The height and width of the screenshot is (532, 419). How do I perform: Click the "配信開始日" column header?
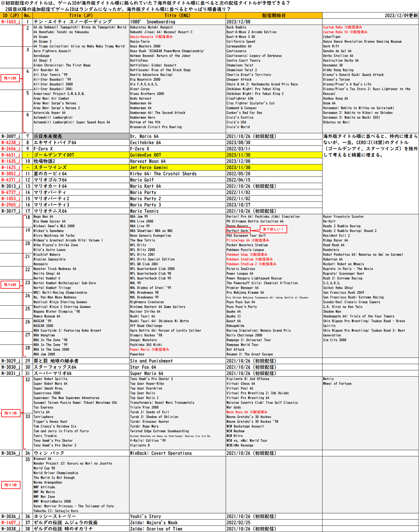(274, 16)
